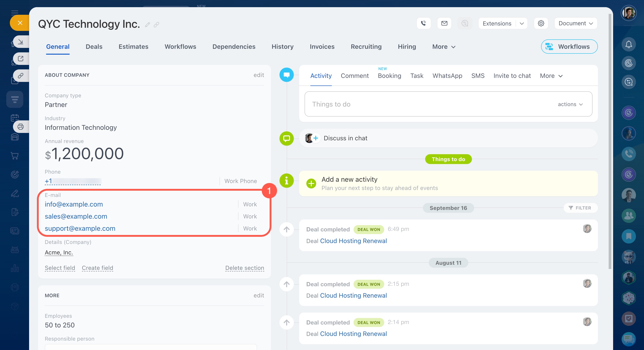Image resolution: width=644 pixels, height=350 pixels.
Task: Click the phone call icon in header
Action: click(424, 23)
